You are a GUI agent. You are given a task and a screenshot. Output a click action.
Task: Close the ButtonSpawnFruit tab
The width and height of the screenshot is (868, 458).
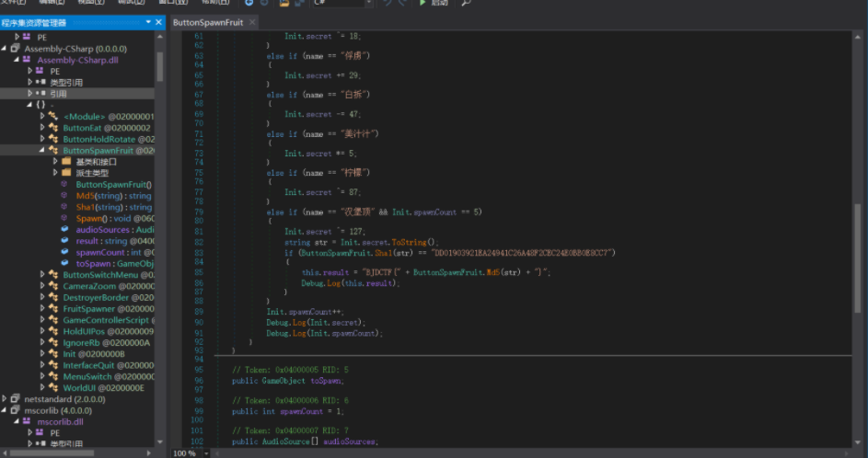point(252,22)
